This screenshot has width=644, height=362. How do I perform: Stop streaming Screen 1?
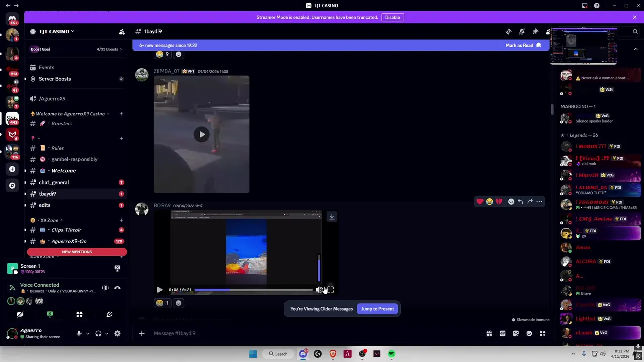pyautogui.click(x=117, y=268)
